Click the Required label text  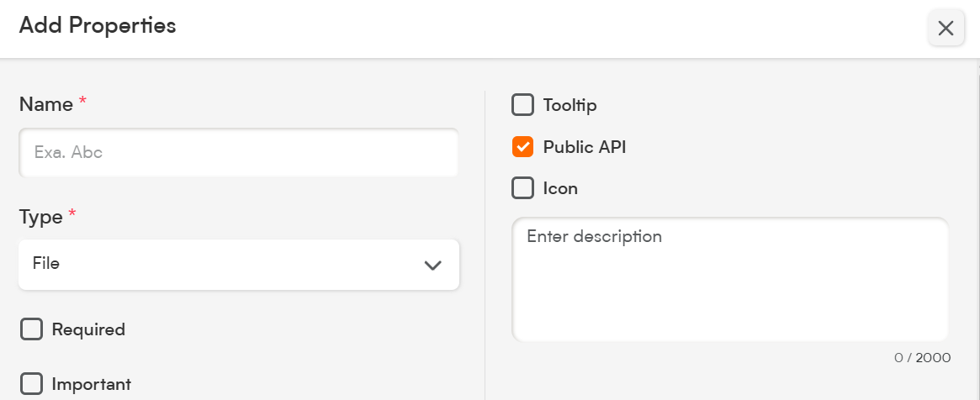pyautogui.click(x=88, y=329)
